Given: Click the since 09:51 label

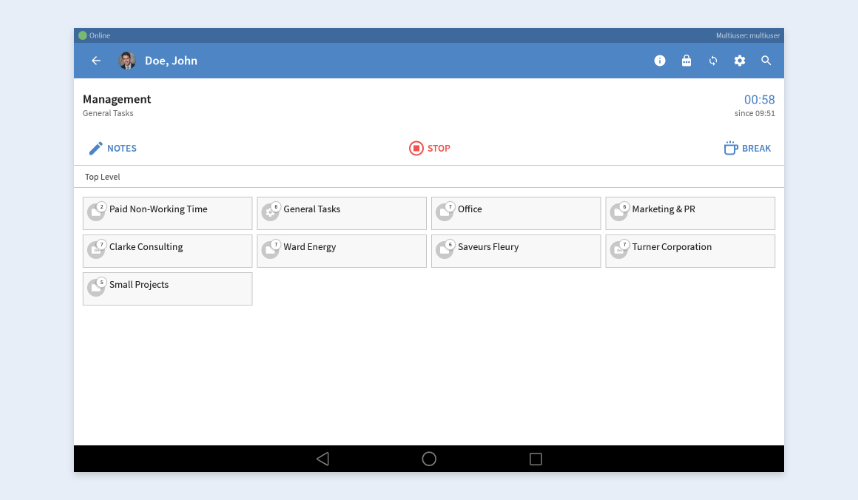Looking at the screenshot, I should [755, 113].
